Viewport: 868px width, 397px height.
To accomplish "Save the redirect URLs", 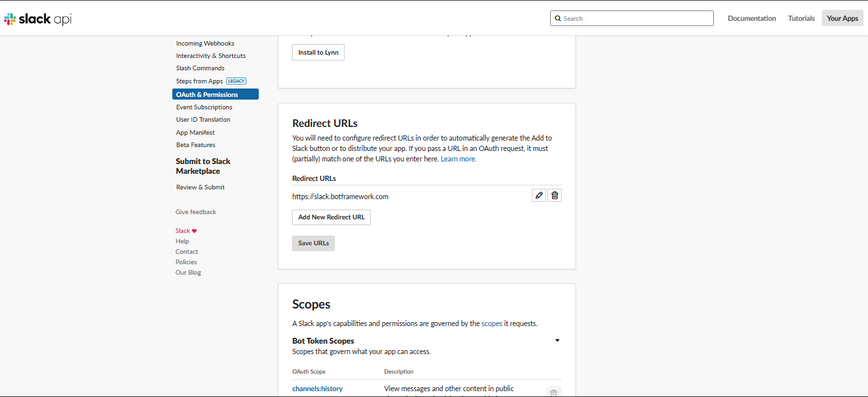I will coord(313,243).
